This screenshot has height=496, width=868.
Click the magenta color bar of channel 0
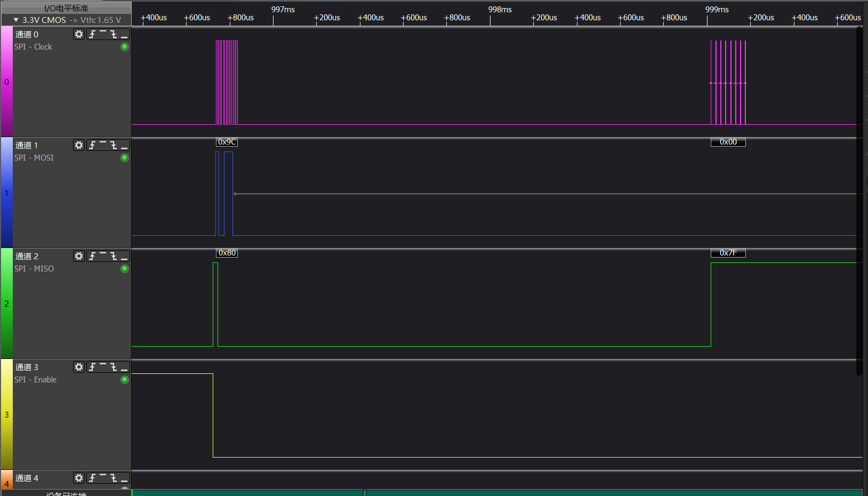tap(6, 82)
